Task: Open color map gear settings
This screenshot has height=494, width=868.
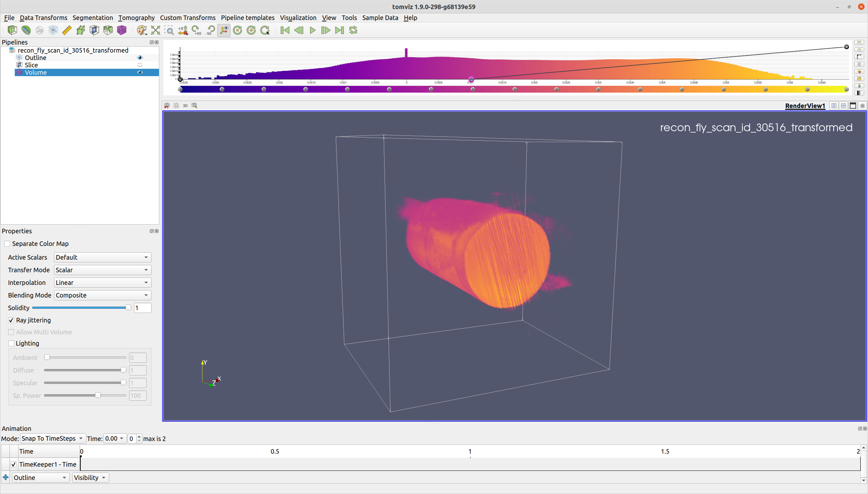Action: (859, 64)
